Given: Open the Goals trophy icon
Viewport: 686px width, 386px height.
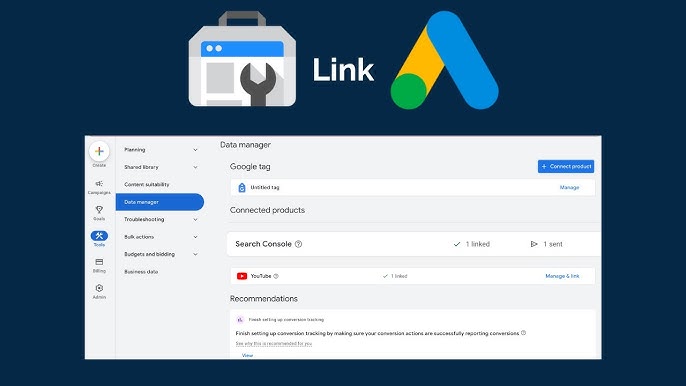Looking at the screenshot, I should click(x=99, y=210).
